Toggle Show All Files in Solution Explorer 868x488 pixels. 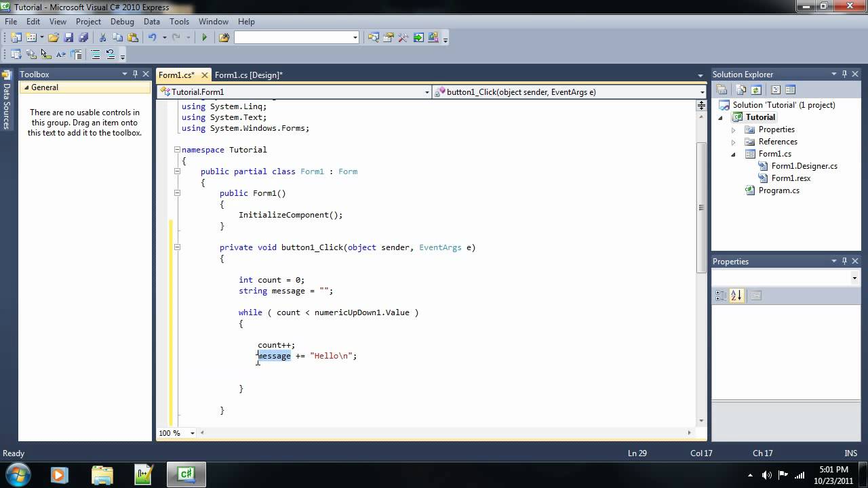(741, 89)
